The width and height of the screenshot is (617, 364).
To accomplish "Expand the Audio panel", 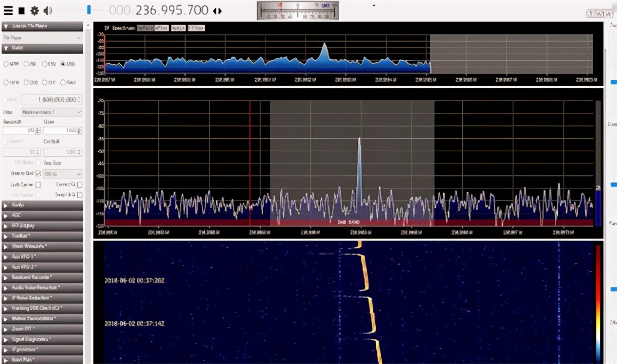I will [x=42, y=205].
